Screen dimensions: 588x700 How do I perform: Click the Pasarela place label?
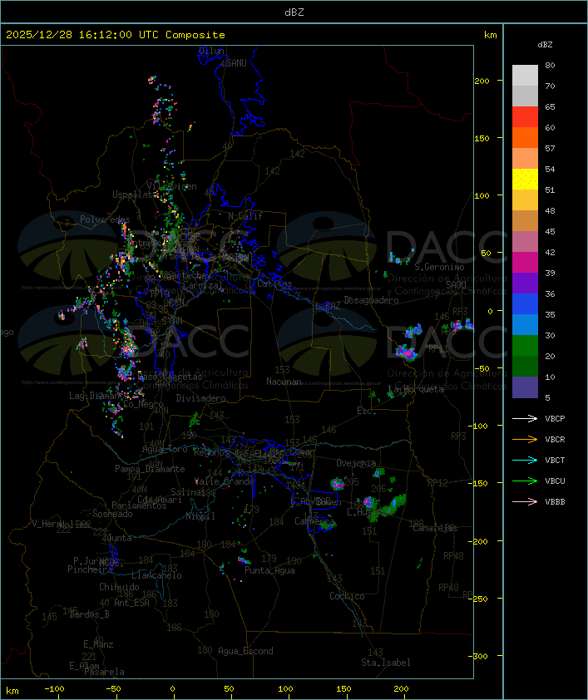tap(104, 672)
